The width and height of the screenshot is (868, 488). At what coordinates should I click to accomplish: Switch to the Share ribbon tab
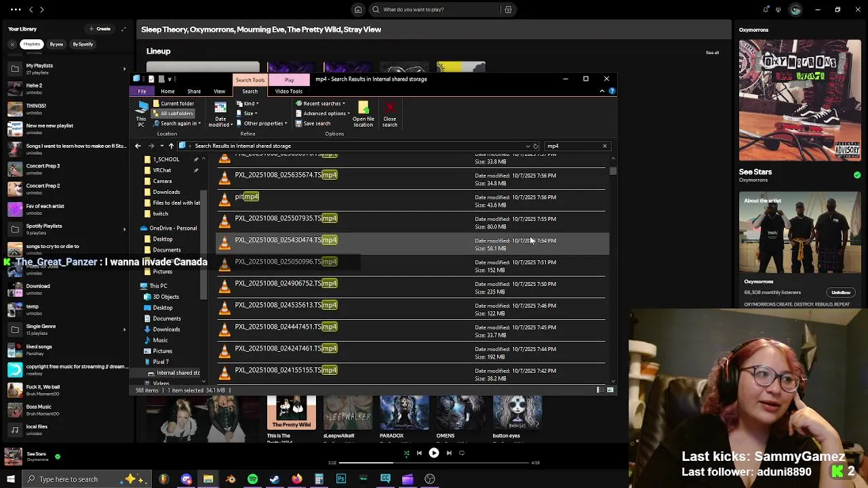[194, 91]
